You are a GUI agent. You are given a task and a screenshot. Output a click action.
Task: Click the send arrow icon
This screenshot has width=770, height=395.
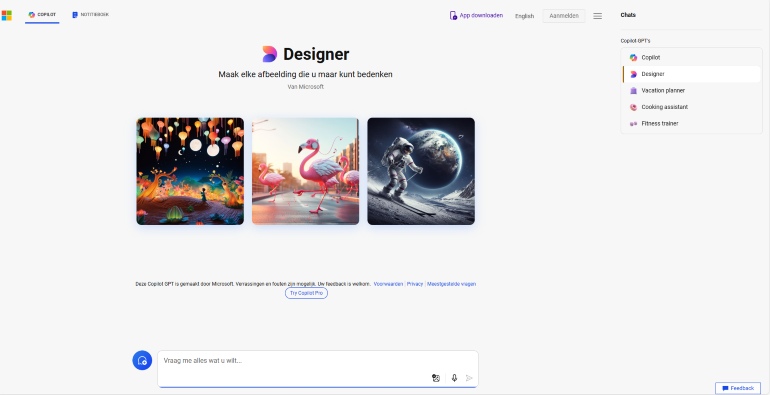click(469, 378)
